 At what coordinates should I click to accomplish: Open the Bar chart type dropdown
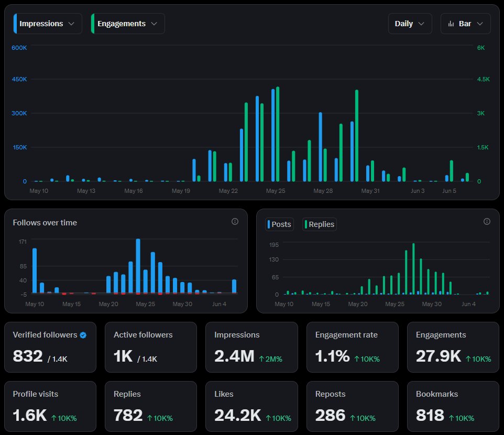click(x=465, y=24)
